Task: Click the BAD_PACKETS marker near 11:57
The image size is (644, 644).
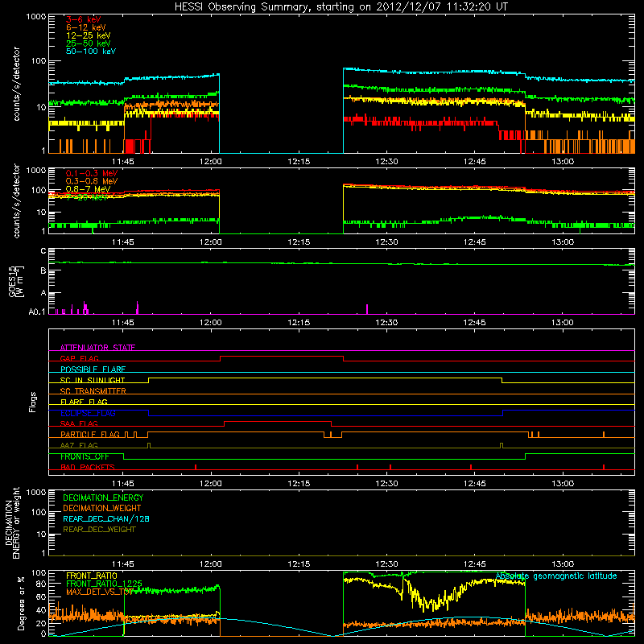Action: [196, 467]
